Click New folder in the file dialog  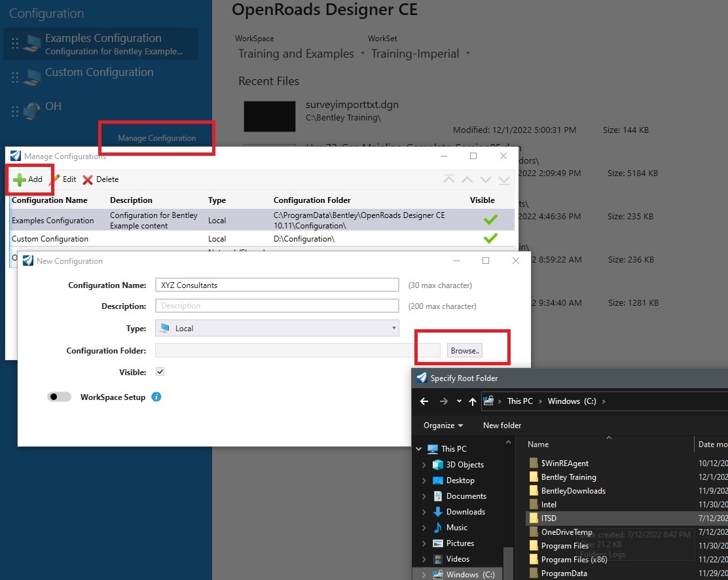click(502, 426)
